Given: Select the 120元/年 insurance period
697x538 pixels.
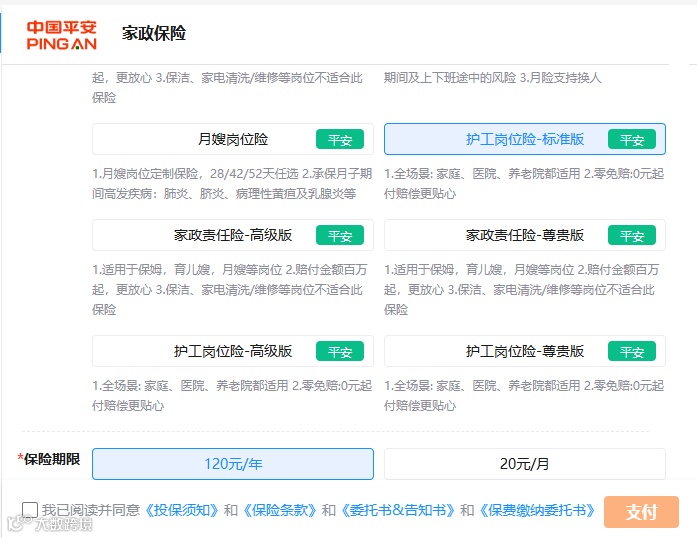Looking at the screenshot, I should pos(232,464).
